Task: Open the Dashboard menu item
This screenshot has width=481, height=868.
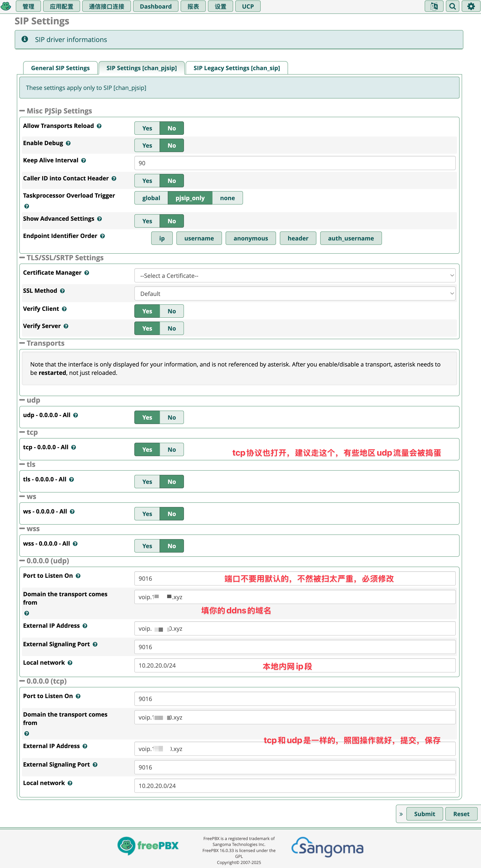Action: pyautogui.click(x=156, y=6)
